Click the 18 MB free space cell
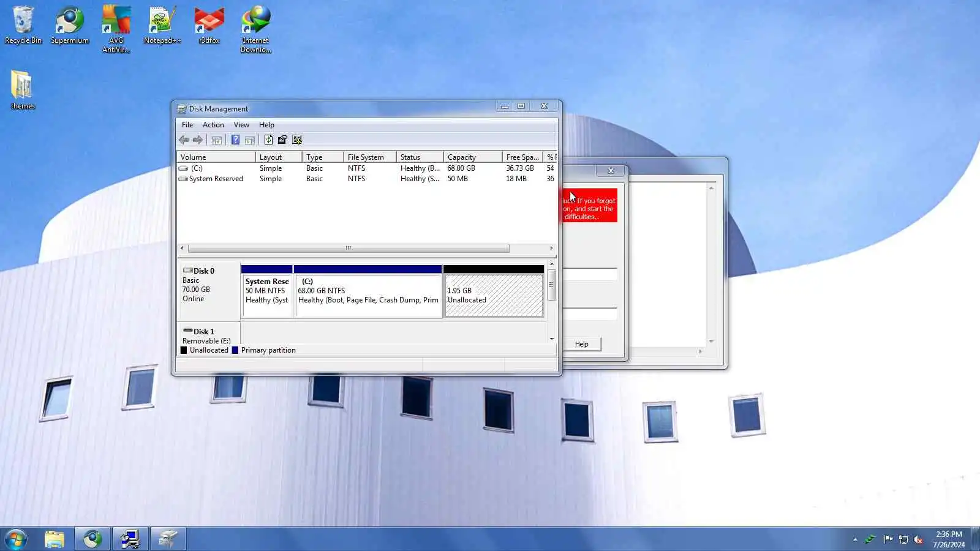This screenshot has height=551, width=980. [x=516, y=179]
